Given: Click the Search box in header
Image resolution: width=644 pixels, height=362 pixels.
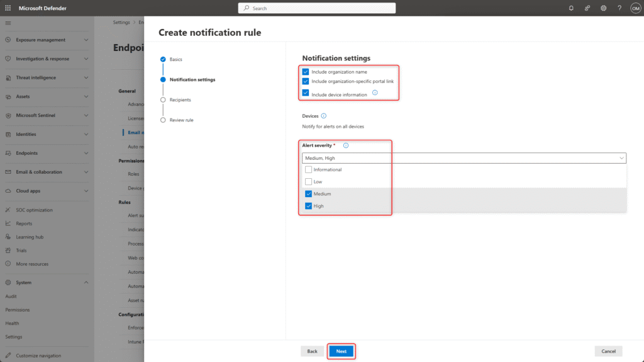Looking at the screenshot, I should [x=317, y=8].
